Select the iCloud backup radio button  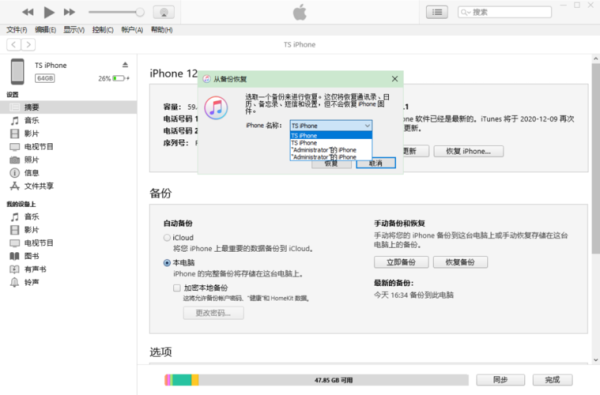[x=167, y=238]
